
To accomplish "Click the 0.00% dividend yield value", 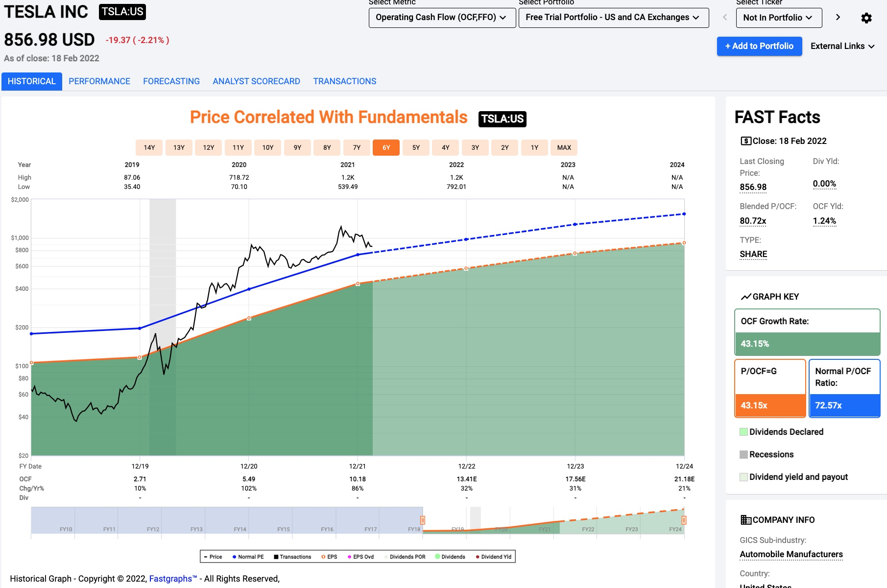I will [x=824, y=184].
